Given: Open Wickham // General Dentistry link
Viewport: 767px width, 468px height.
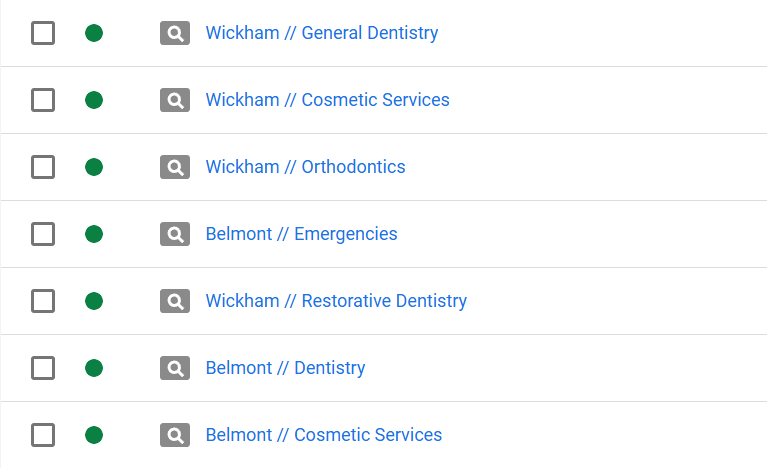Looking at the screenshot, I should tap(322, 33).
